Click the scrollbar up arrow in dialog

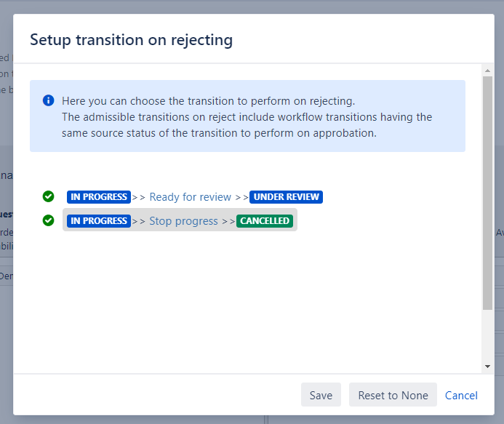pyautogui.click(x=488, y=69)
